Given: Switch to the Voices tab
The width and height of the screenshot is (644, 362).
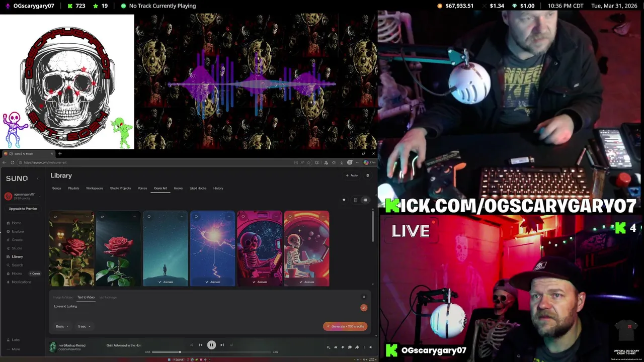Looking at the screenshot, I should coord(142,188).
